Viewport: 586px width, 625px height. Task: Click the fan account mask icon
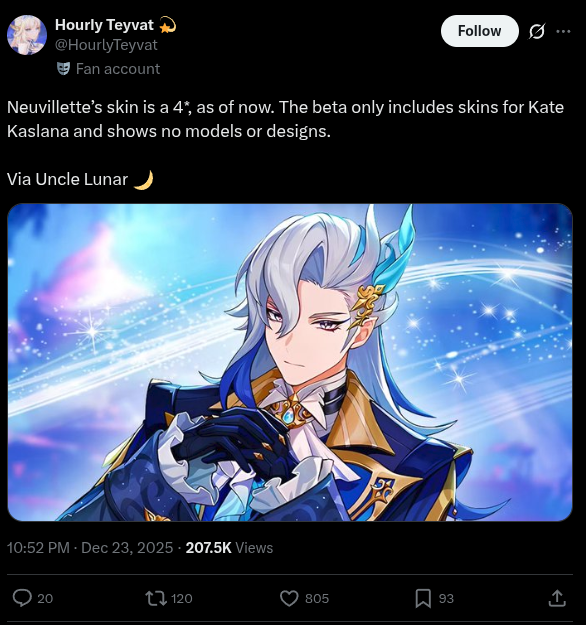coord(63,69)
